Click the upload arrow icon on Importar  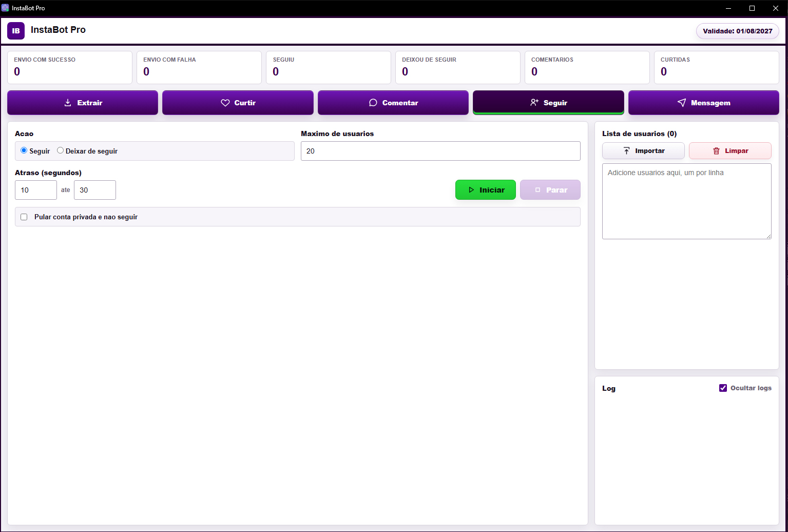pyautogui.click(x=626, y=151)
